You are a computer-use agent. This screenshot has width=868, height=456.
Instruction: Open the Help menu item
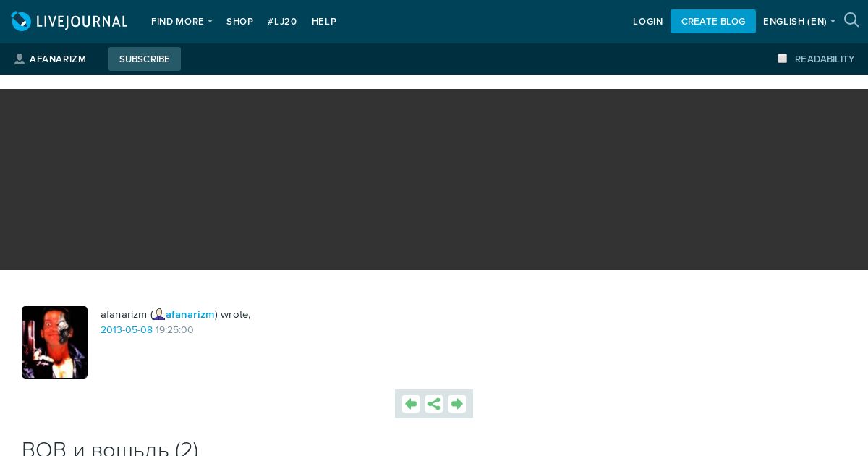pyautogui.click(x=324, y=22)
